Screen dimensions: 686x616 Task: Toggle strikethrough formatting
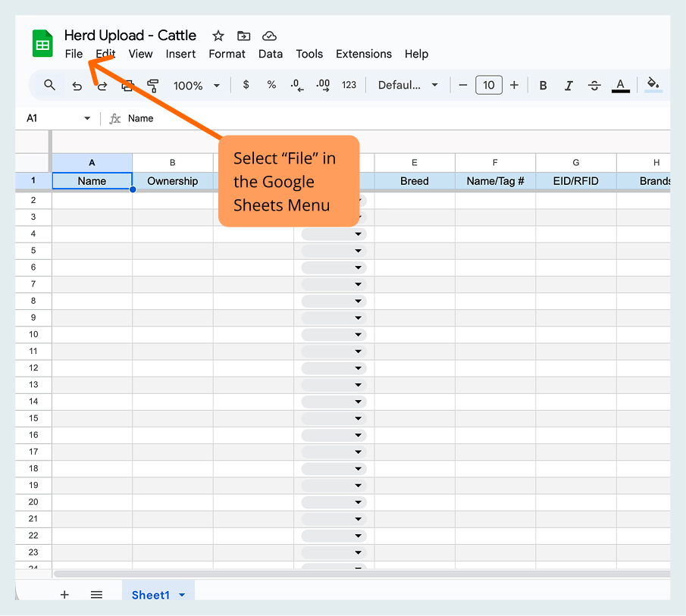pos(594,86)
